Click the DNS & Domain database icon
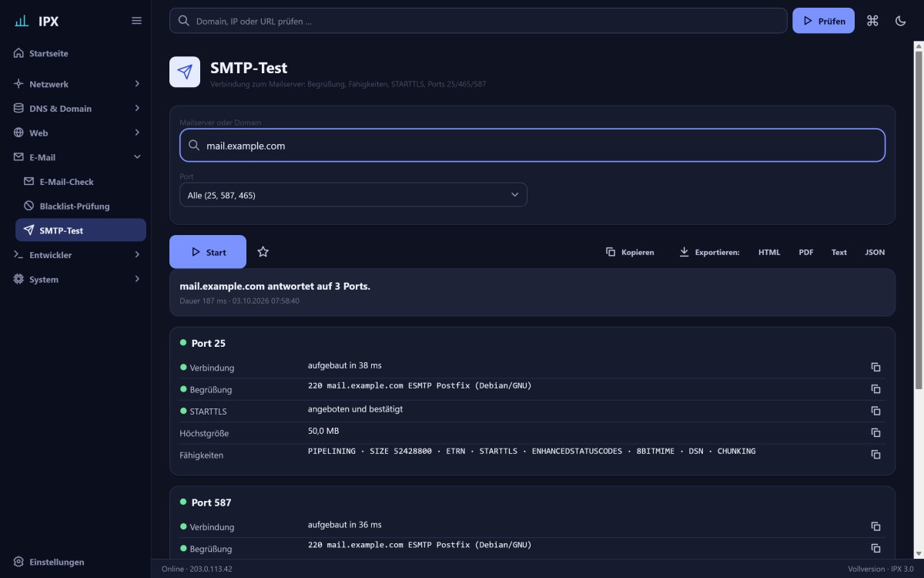The image size is (924, 578). pyautogui.click(x=18, y=109)
